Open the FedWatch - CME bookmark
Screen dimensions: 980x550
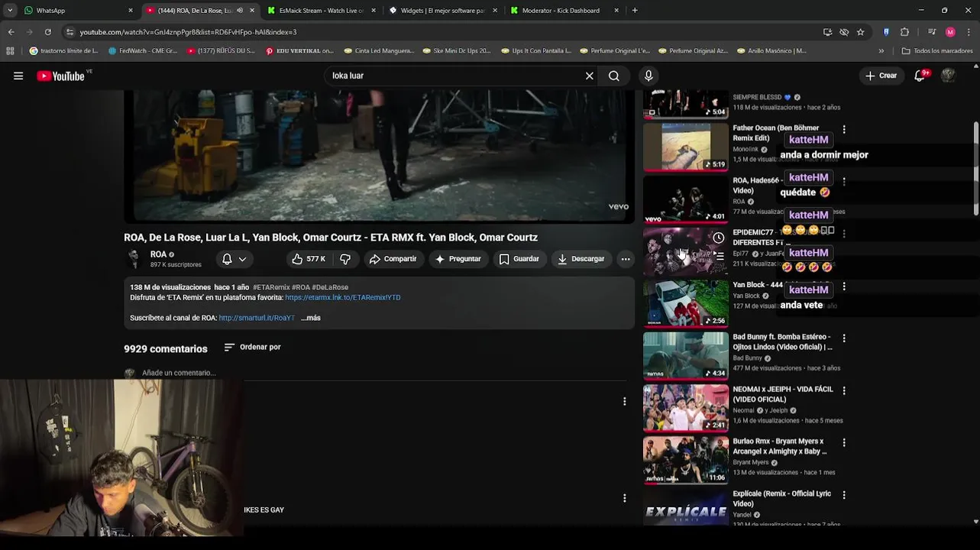point(142,51)
